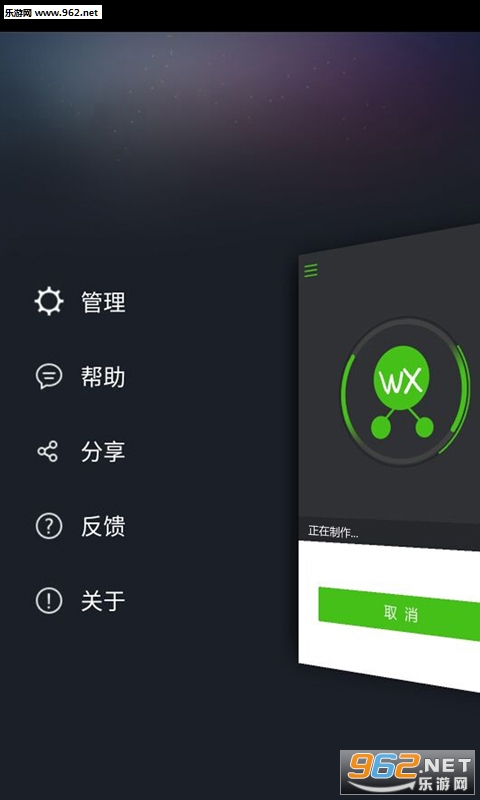Click the 正在制作... status text
480x800 pixels.
(333, 532)
